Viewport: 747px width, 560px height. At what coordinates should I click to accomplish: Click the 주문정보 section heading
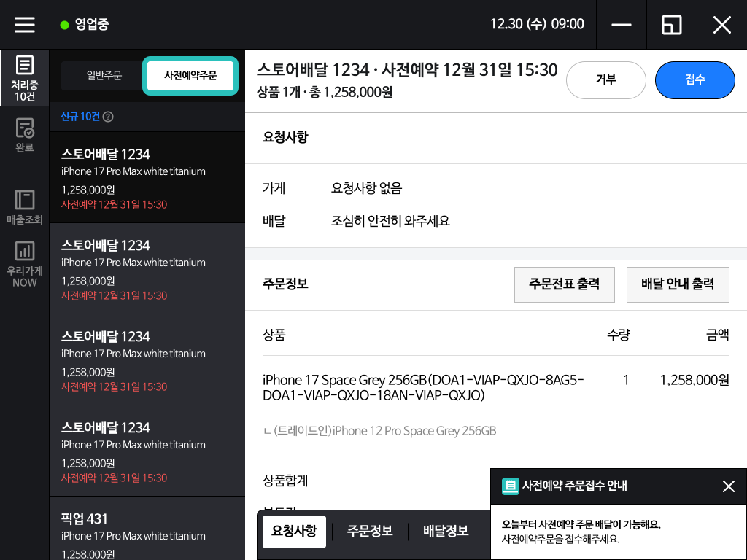pos(285,284)
